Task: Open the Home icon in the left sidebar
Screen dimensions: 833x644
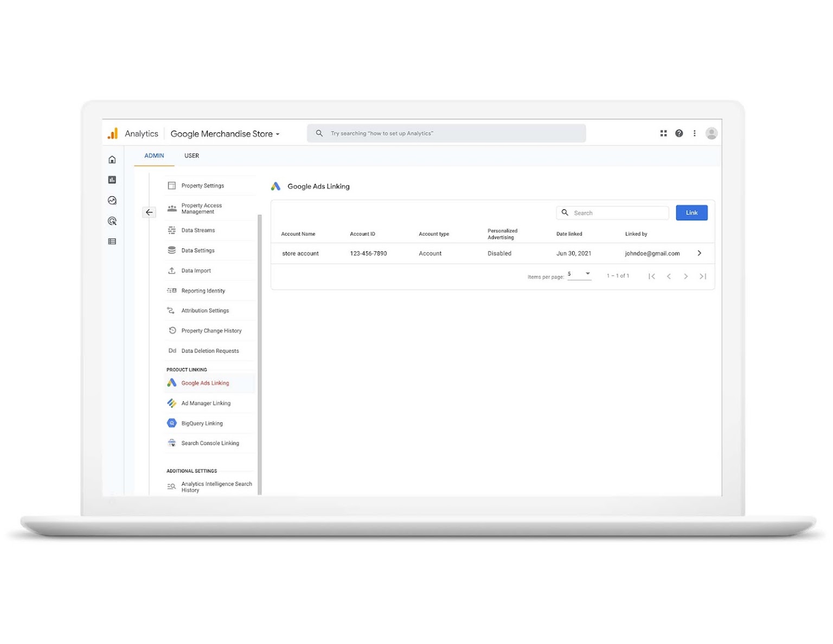Action: (x=112, y=159)
